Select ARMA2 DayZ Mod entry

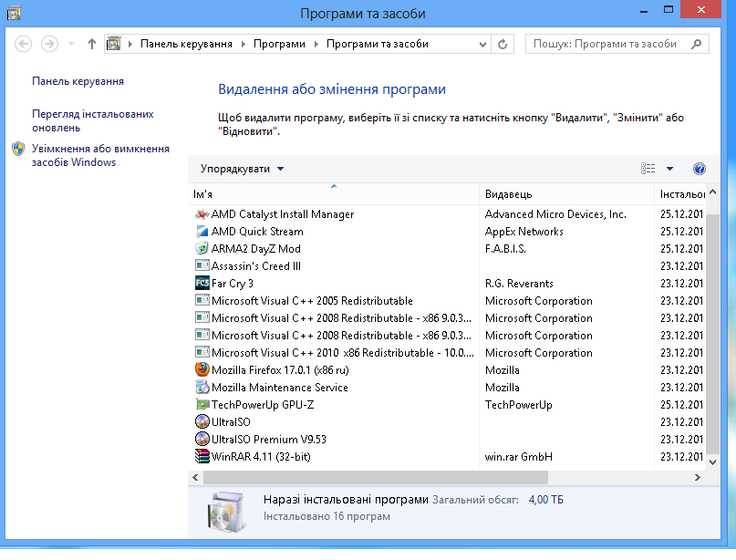pyautogui.click(x=449, y=249)
